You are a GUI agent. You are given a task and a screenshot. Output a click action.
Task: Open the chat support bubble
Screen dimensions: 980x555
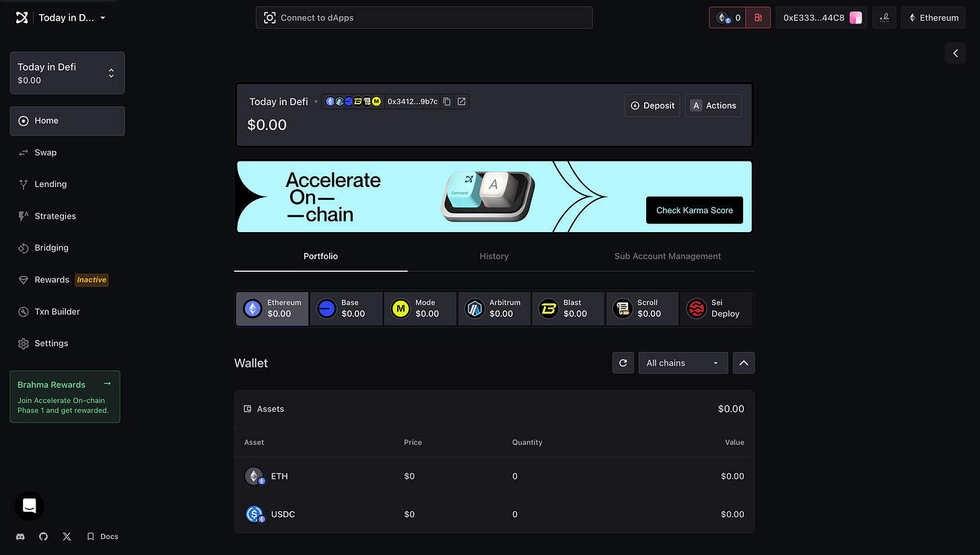[x=30, y=506]
